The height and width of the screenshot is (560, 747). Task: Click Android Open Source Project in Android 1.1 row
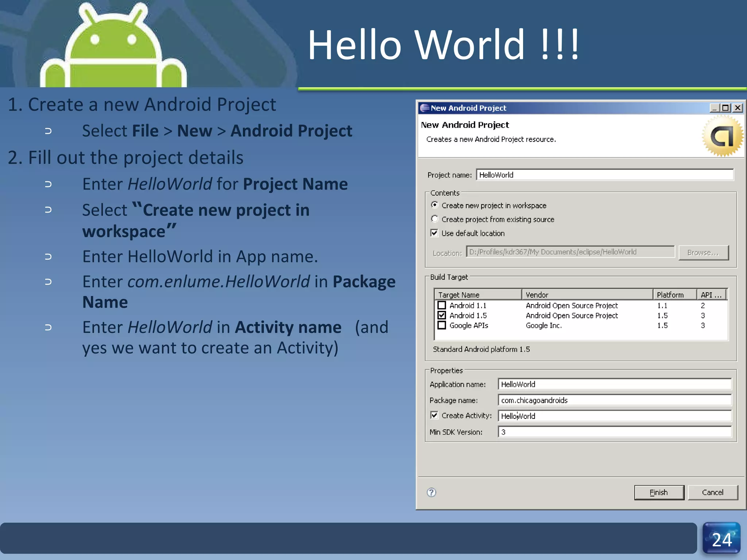tap(572, 306)
